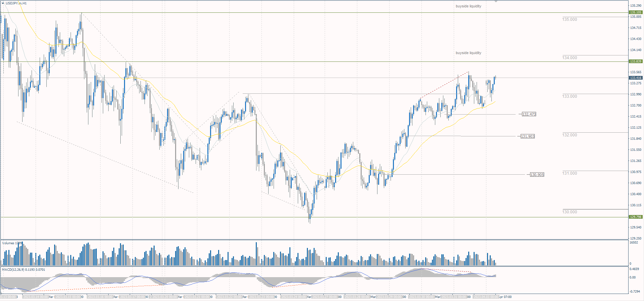Screen dimensions: 644x301
Task: Click the chart shift triangle marker at top
Action: coord(496,2)
